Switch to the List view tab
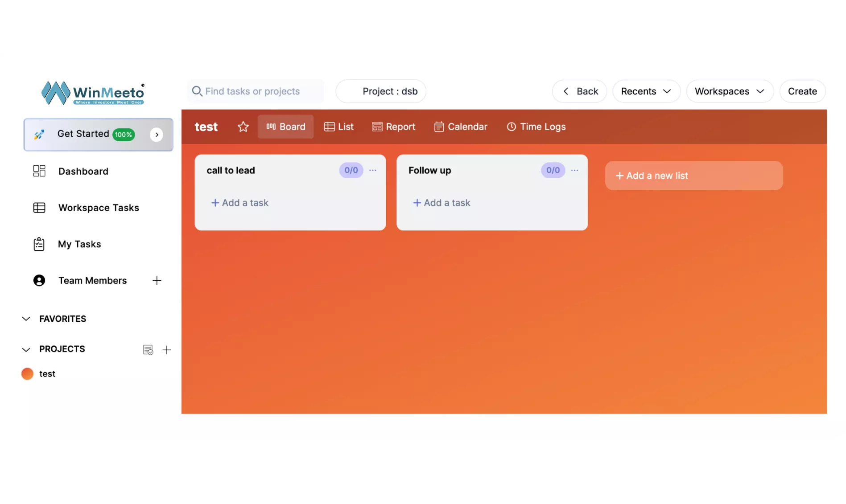The image size is (846, 504). [339, 127]
